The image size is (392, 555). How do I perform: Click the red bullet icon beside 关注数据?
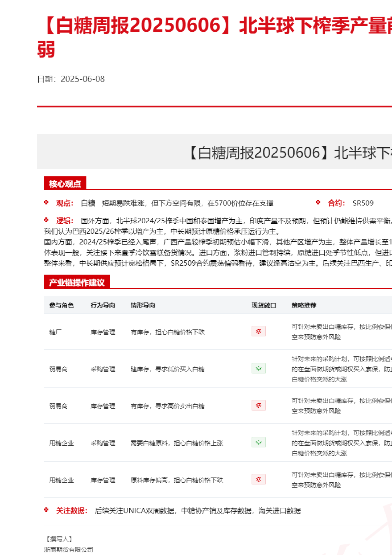(x=46, y=510)
